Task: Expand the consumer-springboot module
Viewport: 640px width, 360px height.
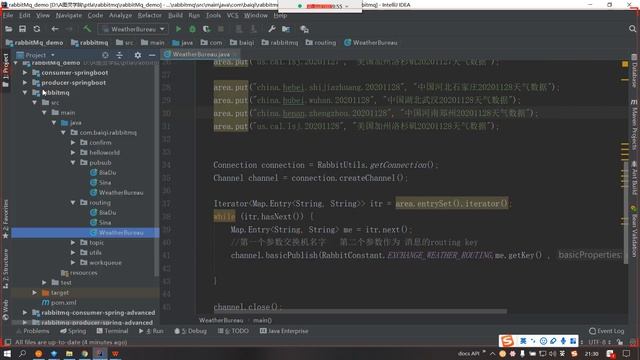Action: point(25,73)
